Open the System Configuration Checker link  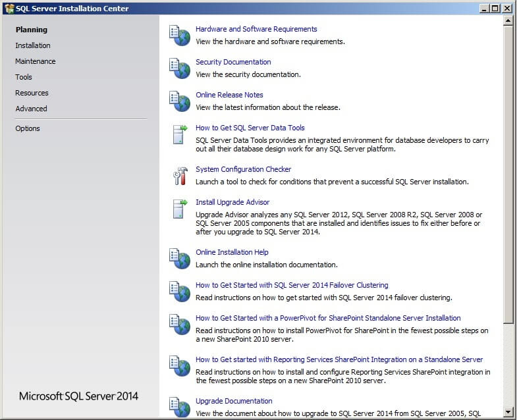pos(243,169)
